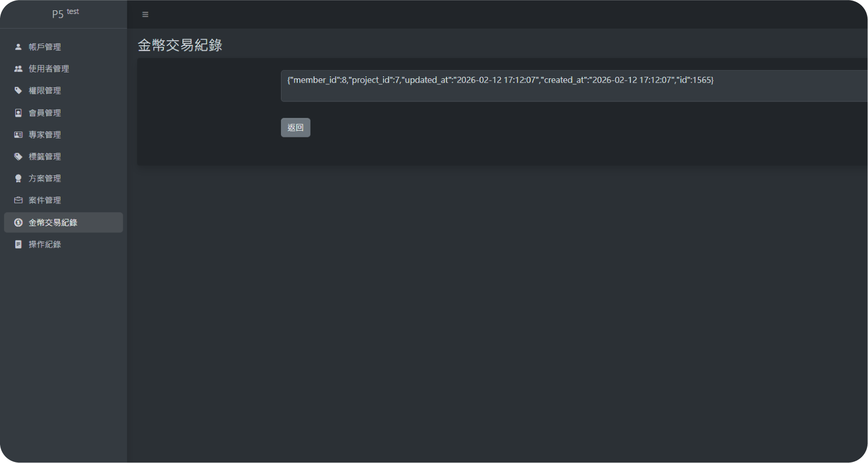The height and width of the screenshot is (463, 868).
Task: Go to the 使用者管理 page
Action: click(x=49, y=69)
